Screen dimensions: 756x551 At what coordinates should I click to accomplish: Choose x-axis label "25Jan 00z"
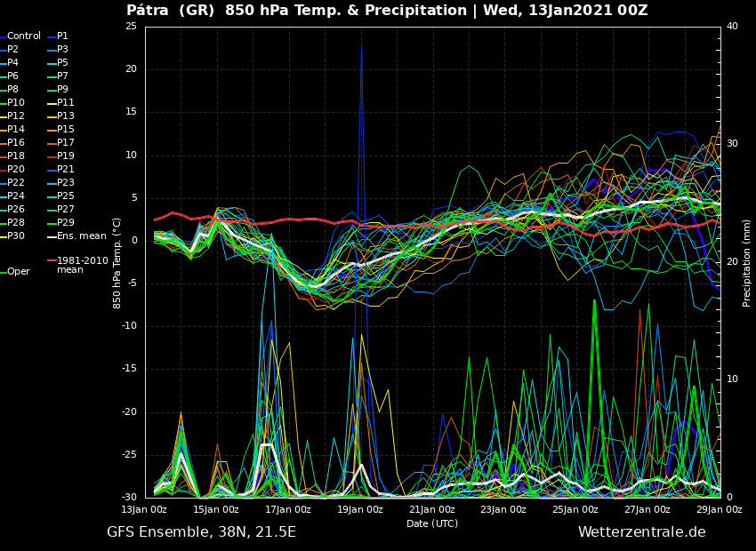[x=576, y=509]
